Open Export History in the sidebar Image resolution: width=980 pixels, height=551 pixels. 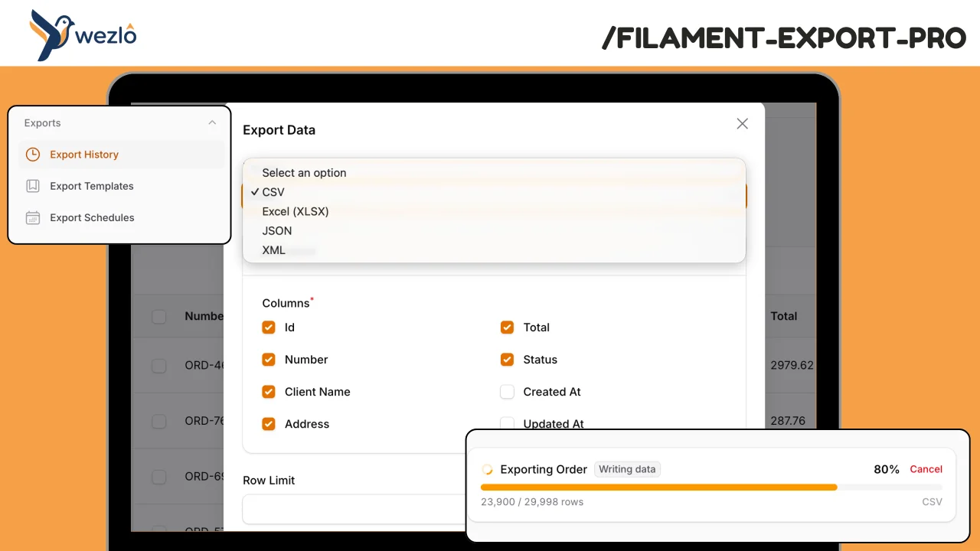(84, 155)
